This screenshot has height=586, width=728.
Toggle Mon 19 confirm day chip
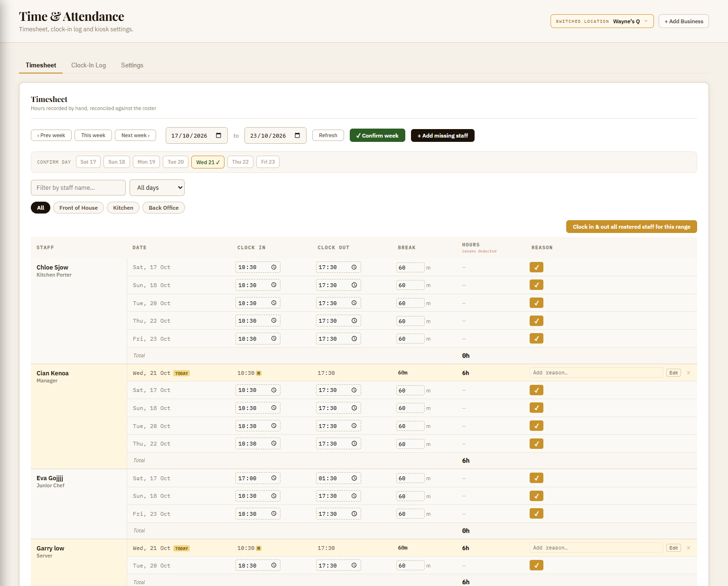(146, 162)
